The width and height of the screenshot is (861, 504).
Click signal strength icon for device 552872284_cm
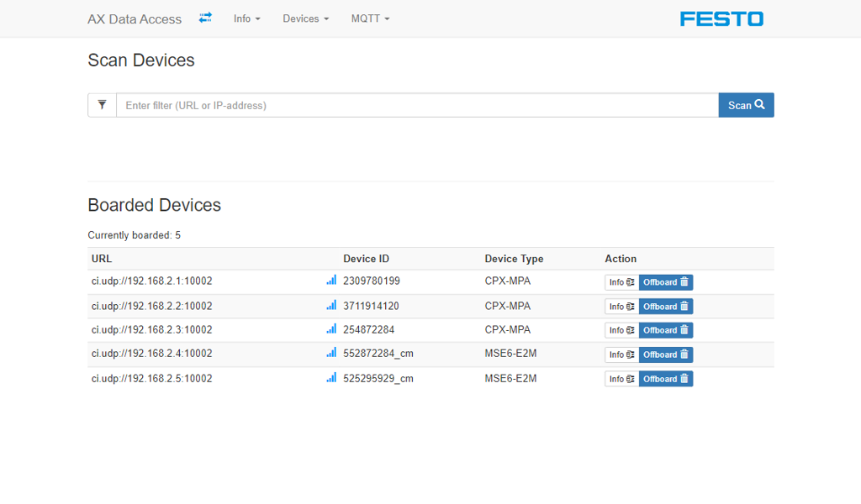331,353
